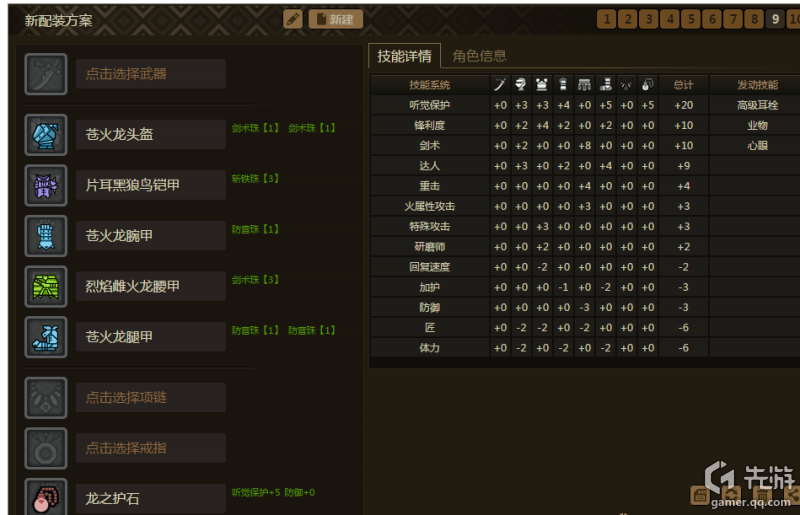Viewport: 800px width, 515px height.
Task: Switch to loadout slot number 9
Action: click(775, 19)
